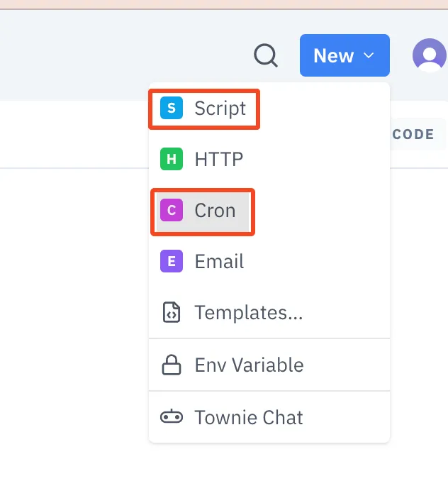Choose HTTP from the New menu
This screenshot has width=448, height=481.
(219, 159)
